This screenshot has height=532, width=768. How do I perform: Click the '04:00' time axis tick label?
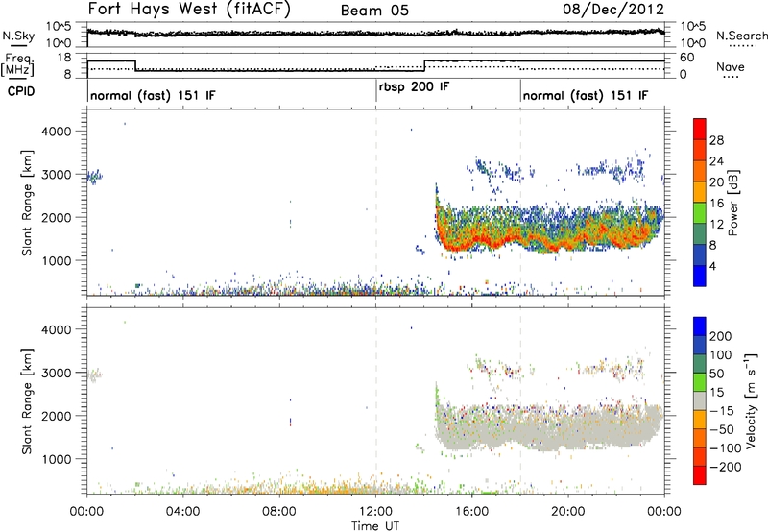(x=183, y=512)
